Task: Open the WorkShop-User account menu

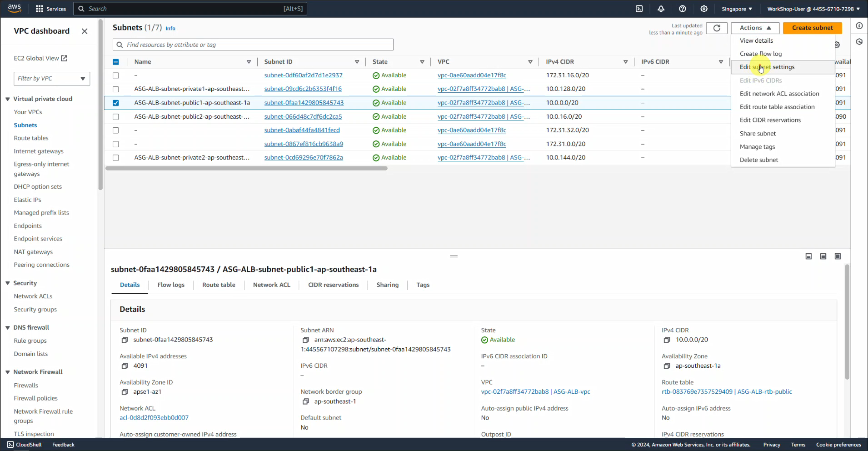Action: [x=813, y=9]
